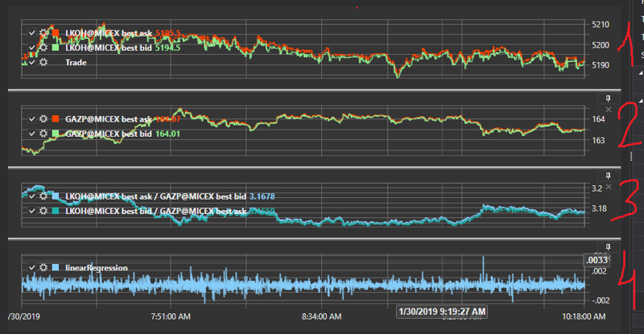This screenshot has height=334, width=644.
Task: Toggle visibility of GAZP@MICEX best bid
Action: (x=31, y=133)
